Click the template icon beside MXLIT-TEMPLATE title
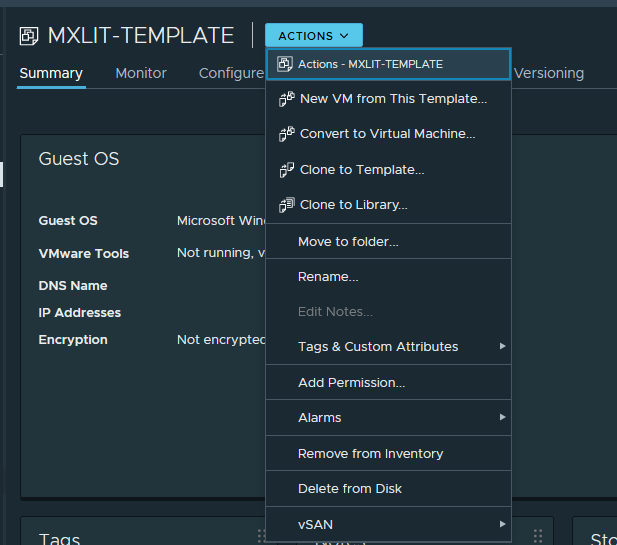This screenshot has width=617, height=545. 29,36
